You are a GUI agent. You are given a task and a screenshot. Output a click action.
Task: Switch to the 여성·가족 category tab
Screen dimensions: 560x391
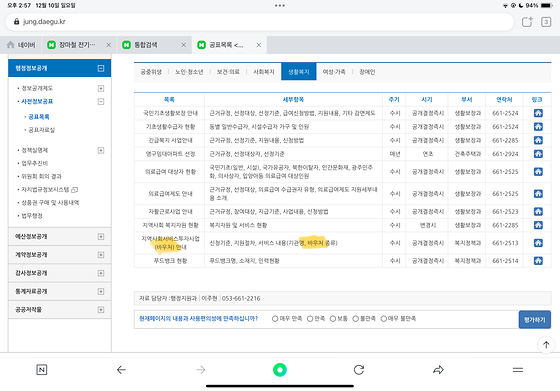click(x=334, y=72)
